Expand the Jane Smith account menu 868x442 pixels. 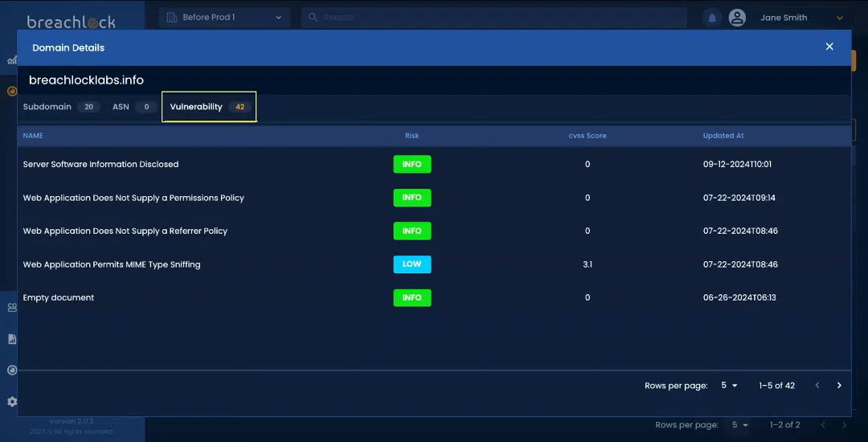coord(839,18)
